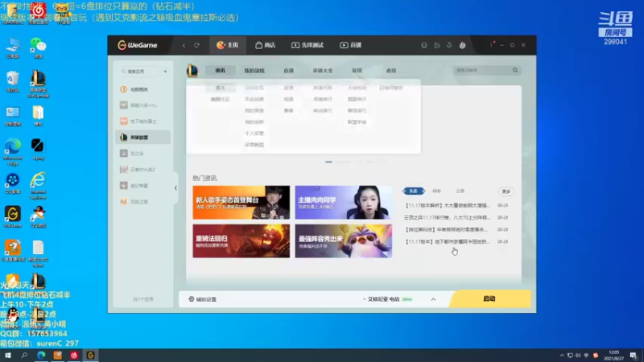Open the user avatar in title bar
The image size is (644, 362).
point(462,45)
